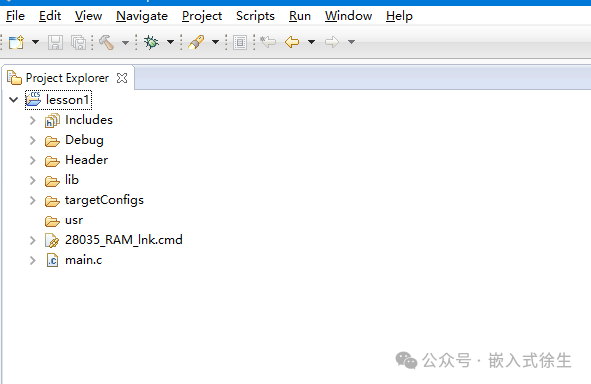Open the Navigate menu

[142, 16]
